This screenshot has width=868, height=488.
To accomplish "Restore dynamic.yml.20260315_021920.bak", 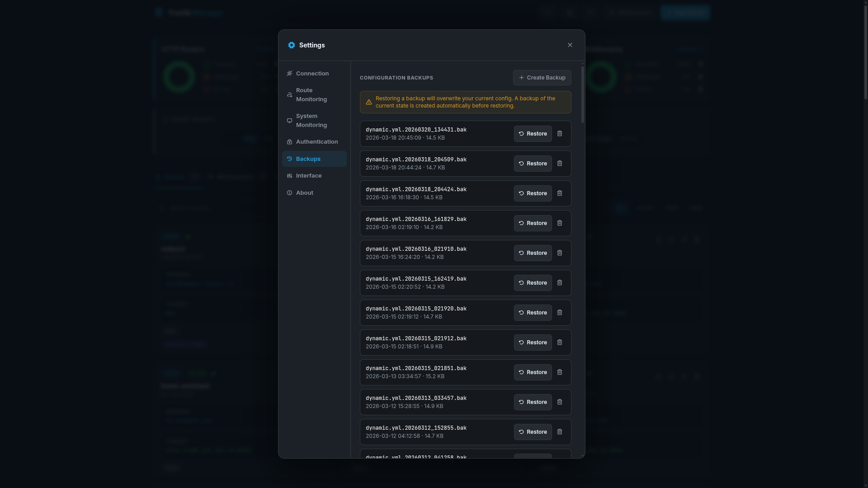I will tap(533, 312).
